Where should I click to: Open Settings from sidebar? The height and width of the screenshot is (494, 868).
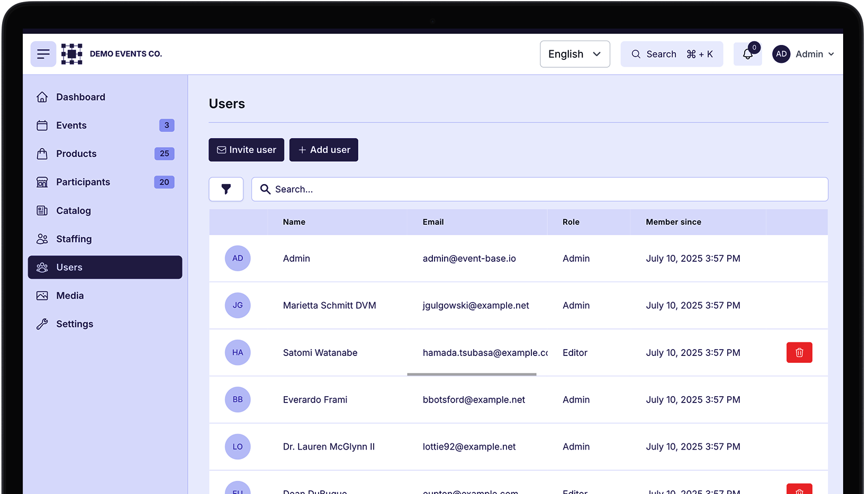pos(105,324)
